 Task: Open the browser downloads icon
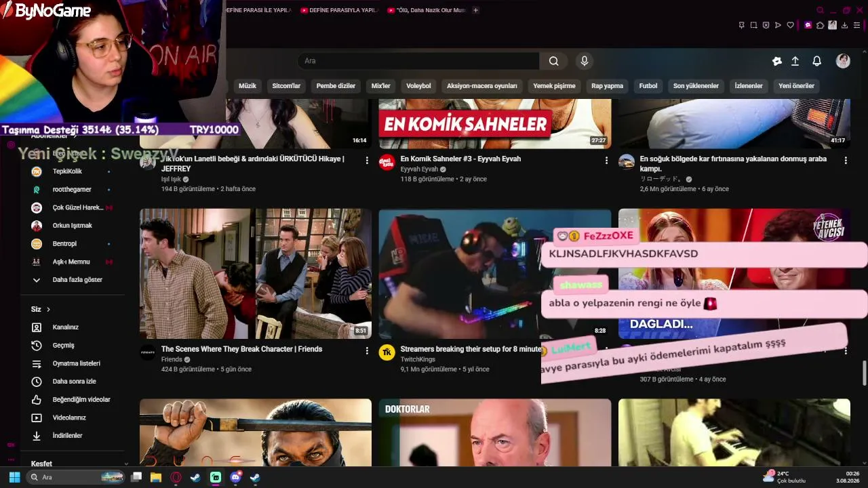coord(845,25)
